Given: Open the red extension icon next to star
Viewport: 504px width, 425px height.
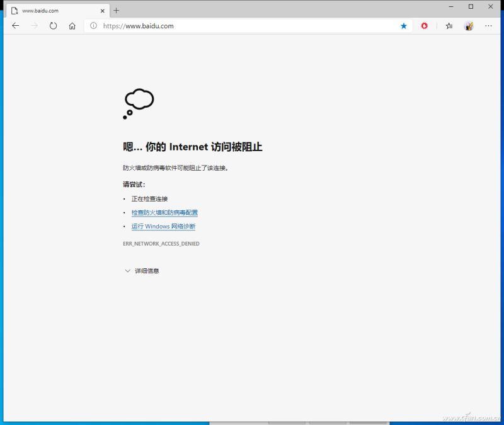Looking at the screenshot, I should [x=424, y=26].
